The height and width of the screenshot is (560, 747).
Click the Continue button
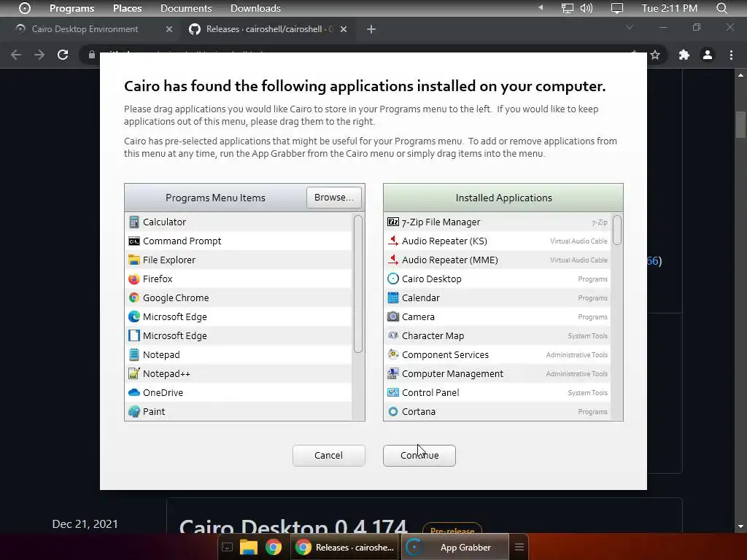pos(419,455)
